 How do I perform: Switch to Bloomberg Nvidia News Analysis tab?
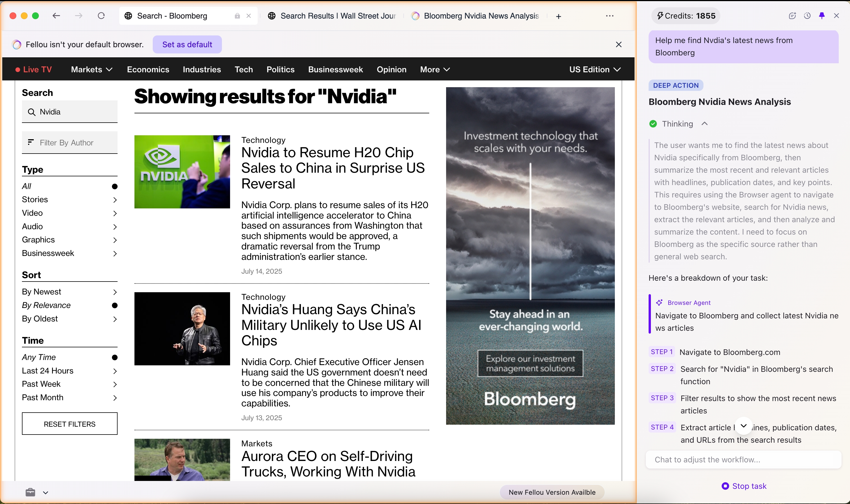click(x=475, y=16)
